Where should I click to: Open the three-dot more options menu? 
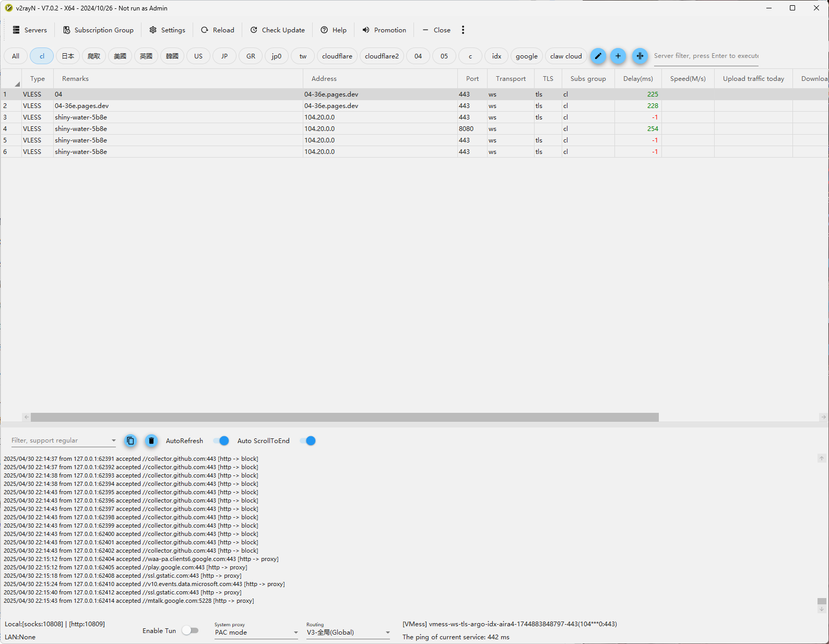(463, 30)
